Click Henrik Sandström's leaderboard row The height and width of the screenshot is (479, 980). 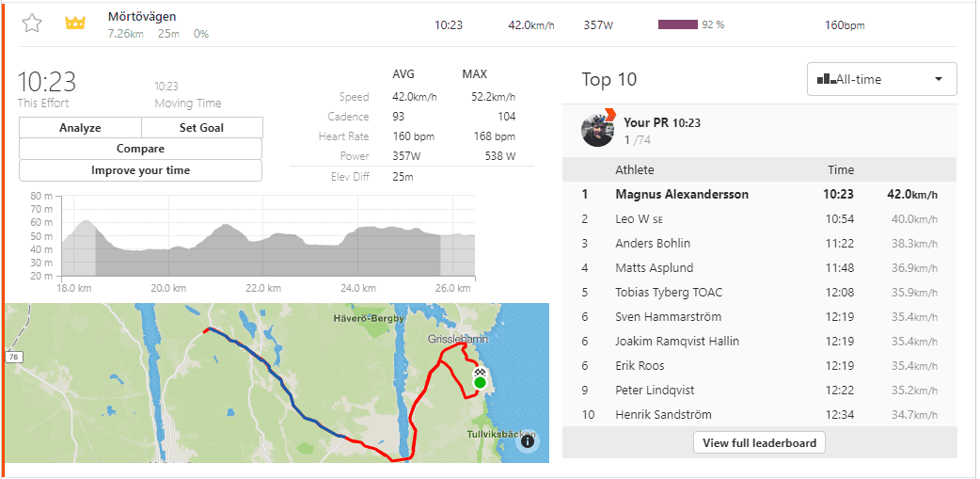pyautogui.click(x=663, y=415)
